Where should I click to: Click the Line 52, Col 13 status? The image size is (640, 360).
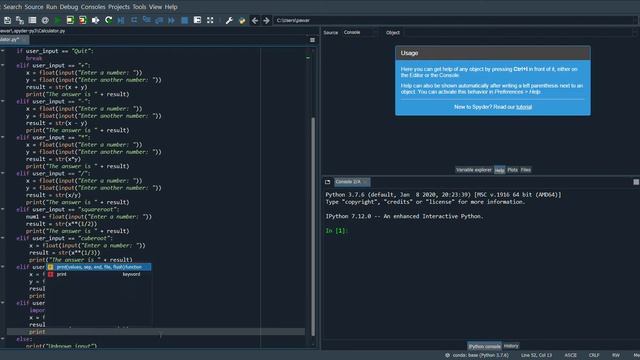pyautogui.click(x=536, y=355)
